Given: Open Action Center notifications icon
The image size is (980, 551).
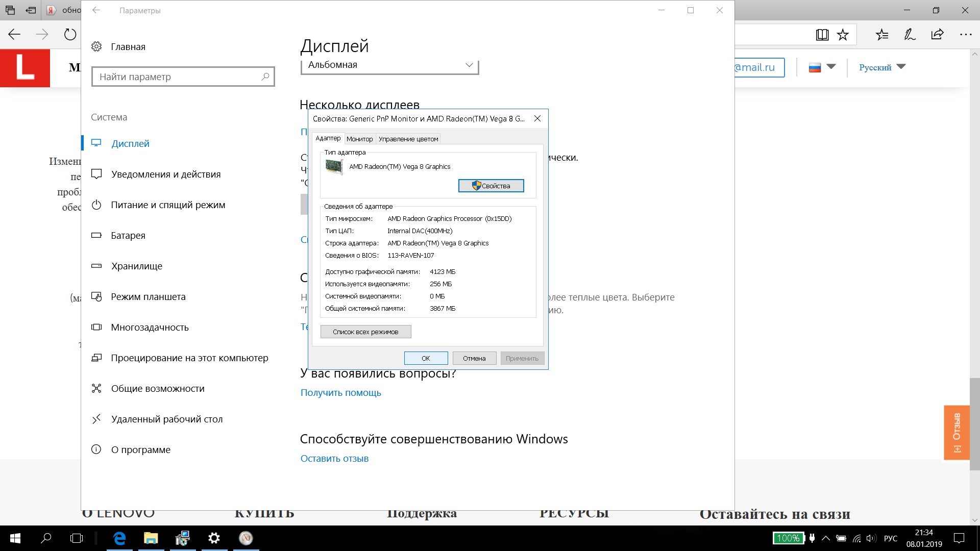Looking at the screenshot, I should [959, 538].
